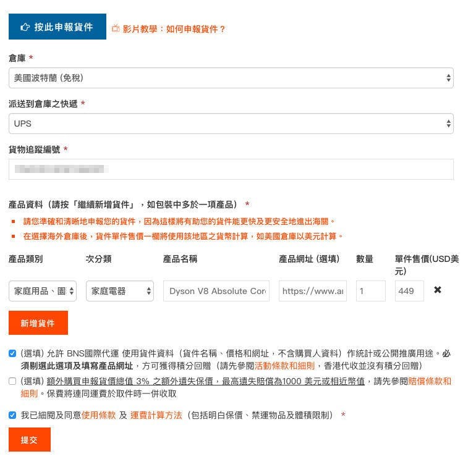
Task: Edit the Dyson V8 product name field
Action: tap(216, 291)
